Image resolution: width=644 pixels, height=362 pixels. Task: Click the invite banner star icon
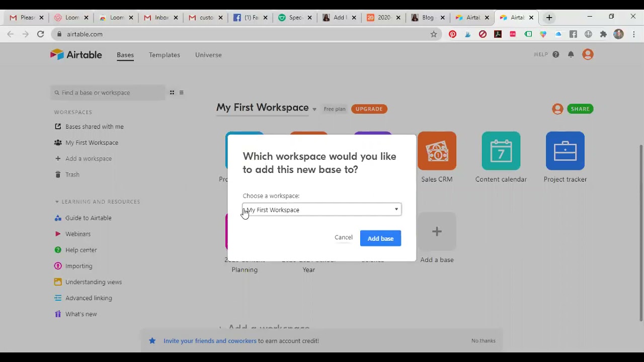(x=152, y=341)
